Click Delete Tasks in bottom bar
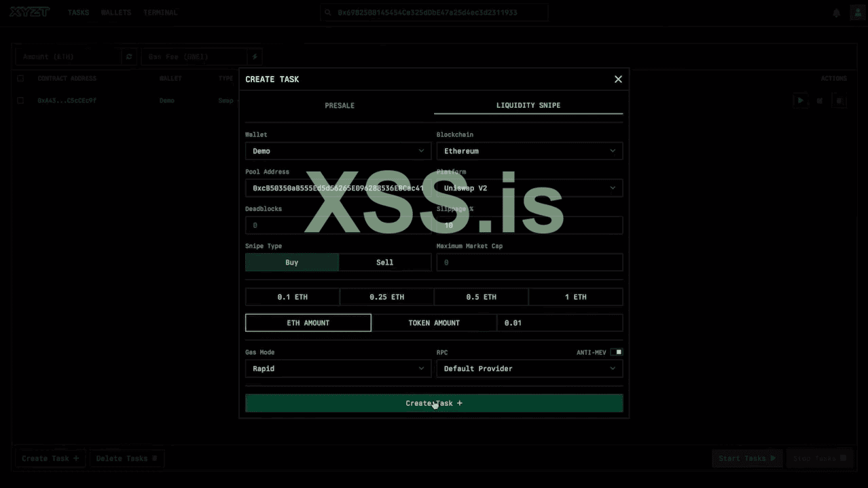 click(x=127, y=459)
